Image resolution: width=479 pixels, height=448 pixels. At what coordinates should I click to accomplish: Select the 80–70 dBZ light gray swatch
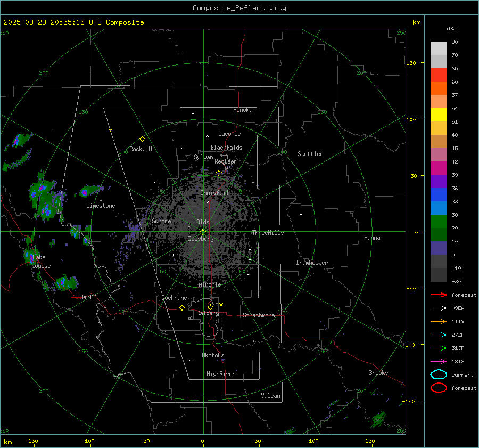(x=439, y=48)
